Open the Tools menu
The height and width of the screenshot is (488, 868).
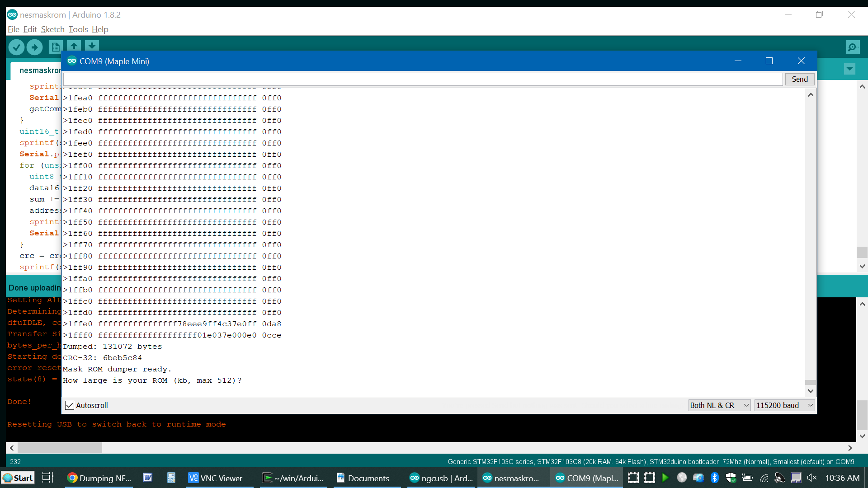tap(78, 29)
